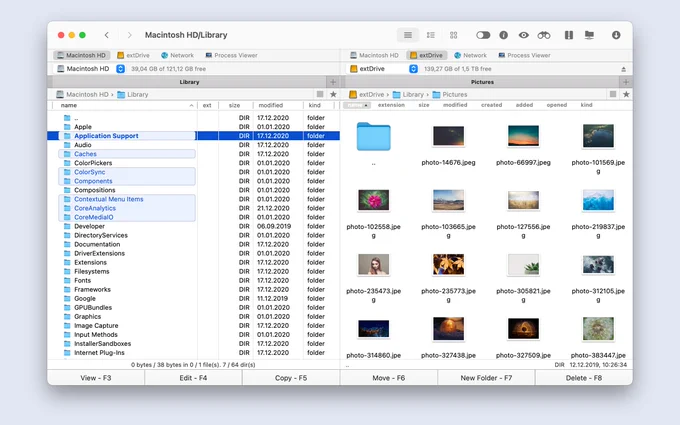
Task: Select the photo-235473.jpeg thumbnail
Action: point(373,265)
